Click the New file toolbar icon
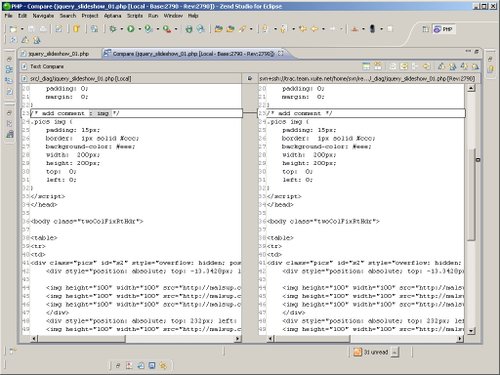The image size is (500, 375). [13, 29]
